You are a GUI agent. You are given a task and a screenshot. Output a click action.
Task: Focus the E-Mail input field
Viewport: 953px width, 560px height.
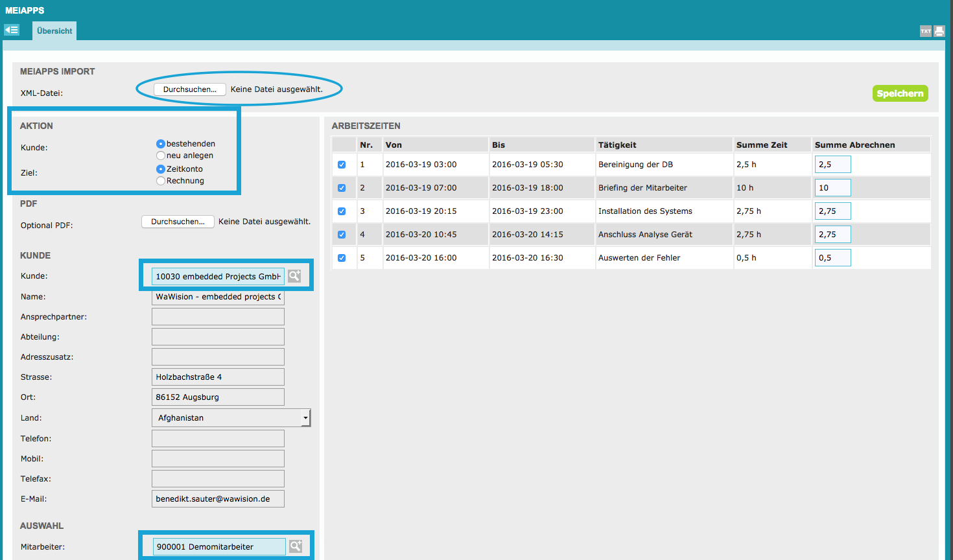pyautogui.click(x=218, y=499)
